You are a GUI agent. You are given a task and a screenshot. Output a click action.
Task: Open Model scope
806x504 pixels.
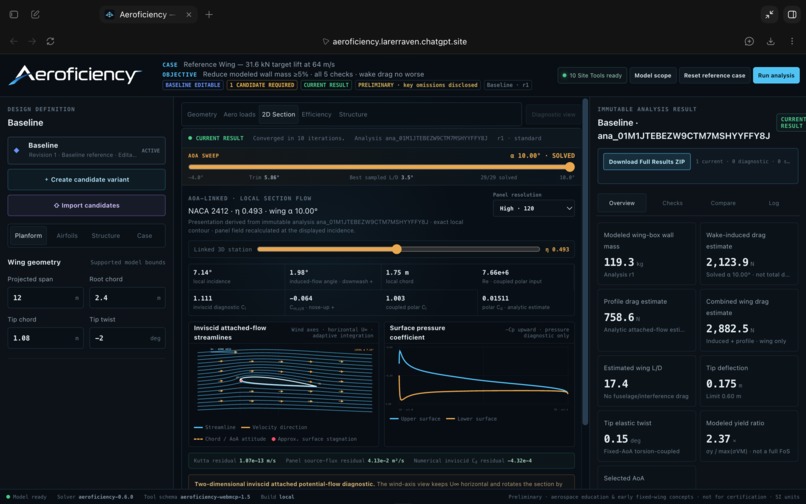[652, 75]
